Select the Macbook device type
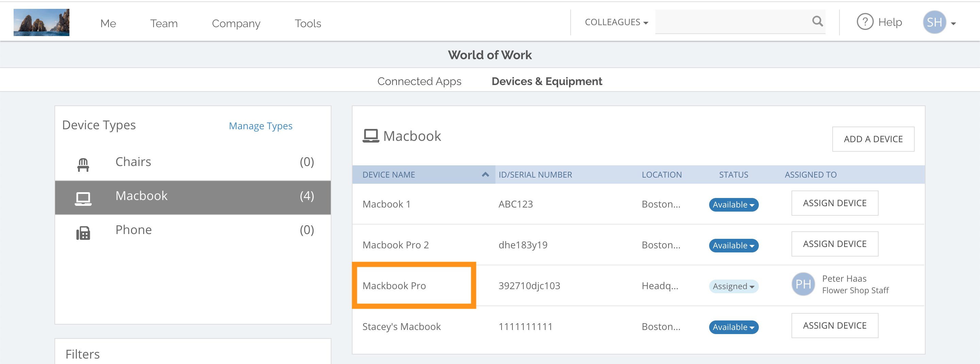Screen dimensions: 980x364 193,197
